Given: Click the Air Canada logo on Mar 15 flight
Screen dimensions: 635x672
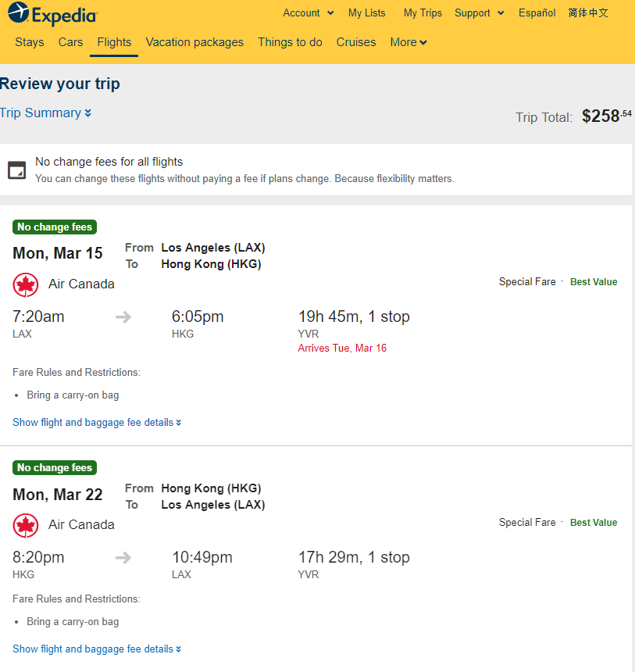Looking at the screenshot, I should click(26, 284).
